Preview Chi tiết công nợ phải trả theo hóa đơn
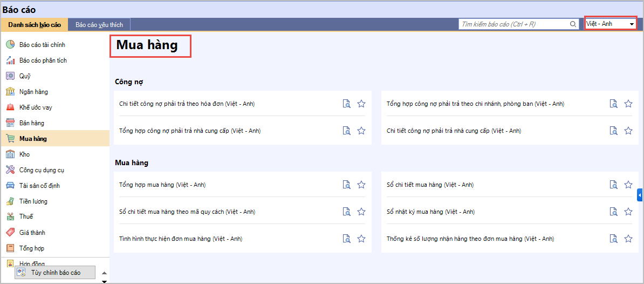This screenshot has height=284, width=644. click(x=347, y=104)
